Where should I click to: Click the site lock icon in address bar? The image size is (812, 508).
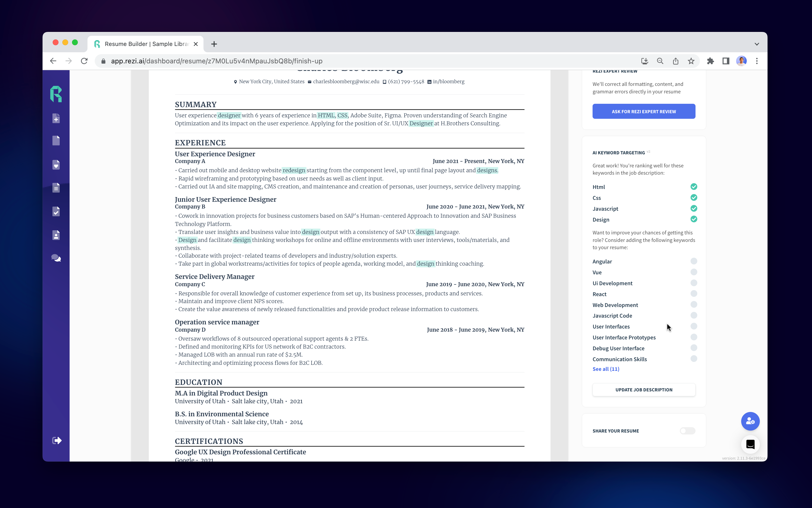[103, 61]
